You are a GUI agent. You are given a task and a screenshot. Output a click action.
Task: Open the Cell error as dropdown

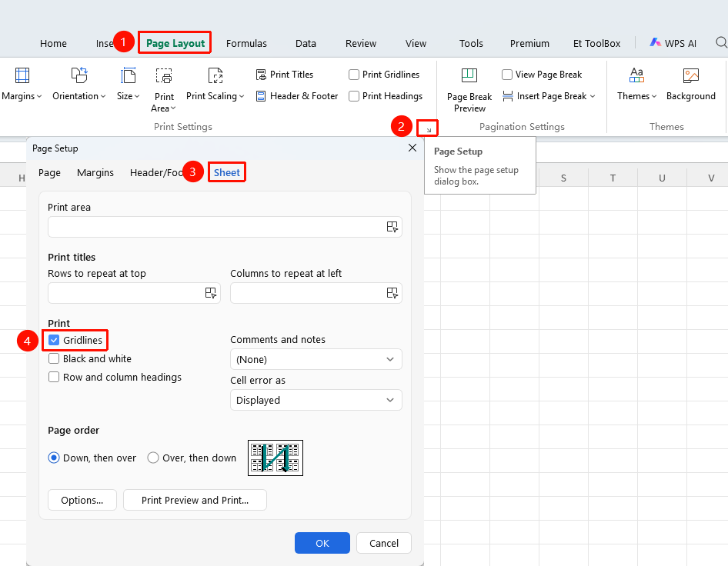pos(316,400)
